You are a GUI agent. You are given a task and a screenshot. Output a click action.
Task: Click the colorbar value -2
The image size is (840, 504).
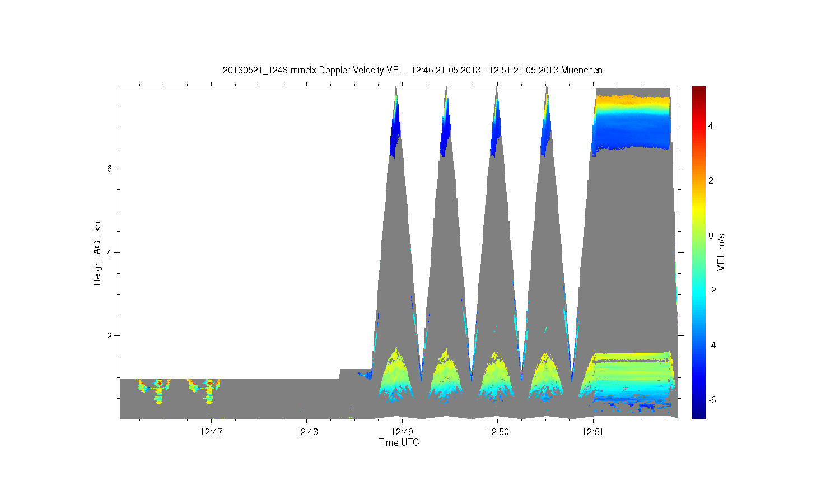pos(712,290)
